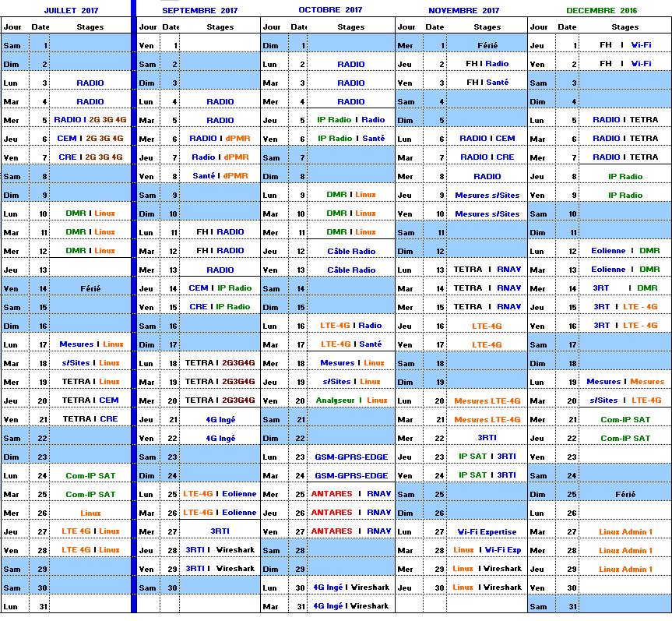Click Linux Admin 1 on December 27
This screenshot has height=621, width=672.
[x=625, y=531]
